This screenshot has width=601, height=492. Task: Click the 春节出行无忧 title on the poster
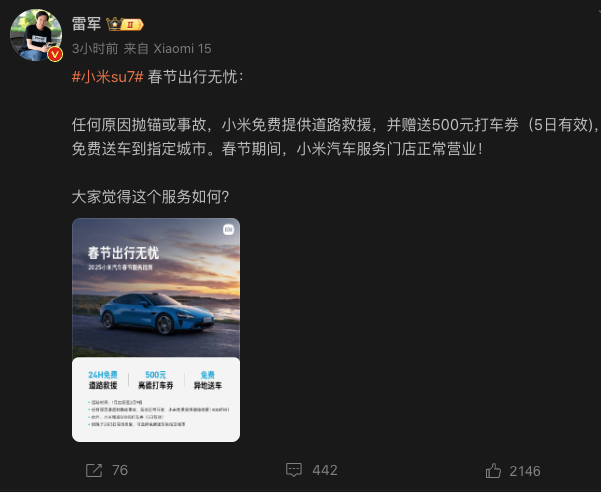123,253
